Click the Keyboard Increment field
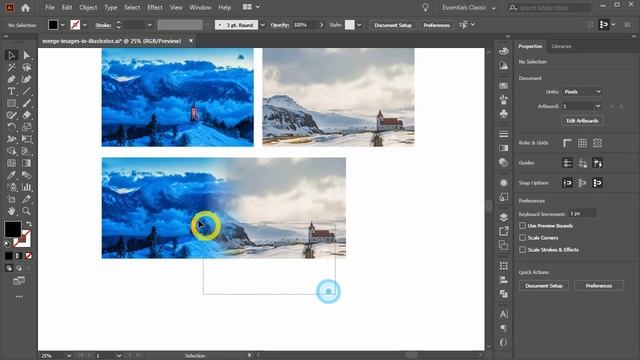 (x=582, y=213)
